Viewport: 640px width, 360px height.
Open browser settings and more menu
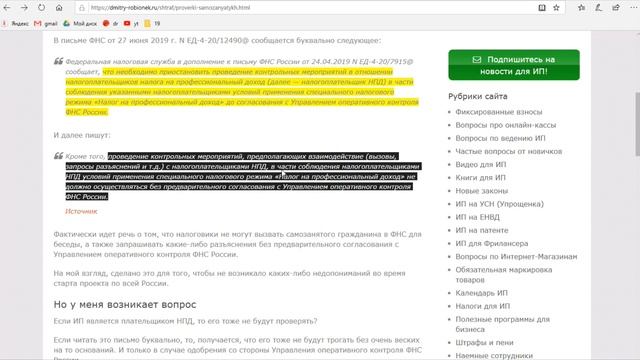[633, 8]
